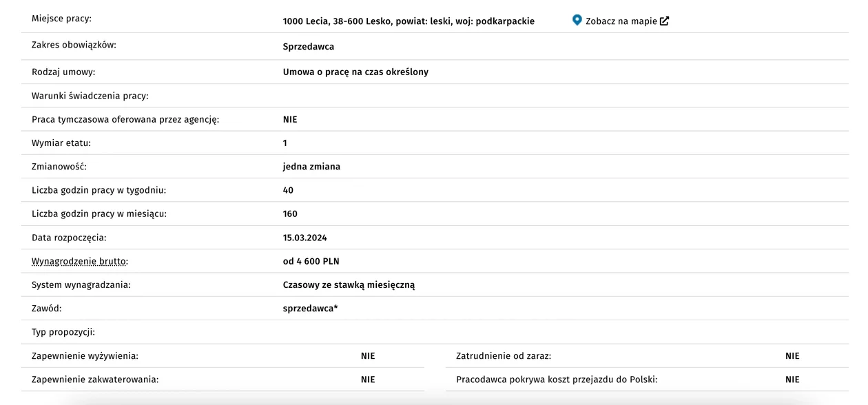Open the Zobacz na mapie link
Image resolution: width=868 pixels, height=405 pixels.
pyautogui.click(x=621, y=21)
